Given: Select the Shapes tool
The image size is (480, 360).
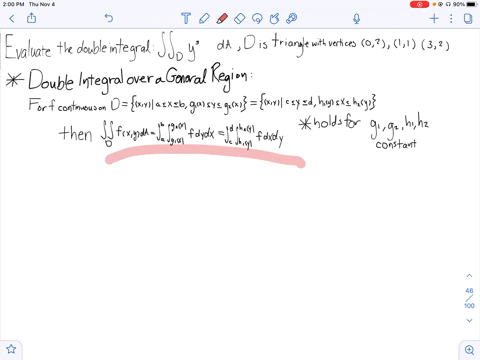Looking at the screenshot, I should (x=274, y=18).
